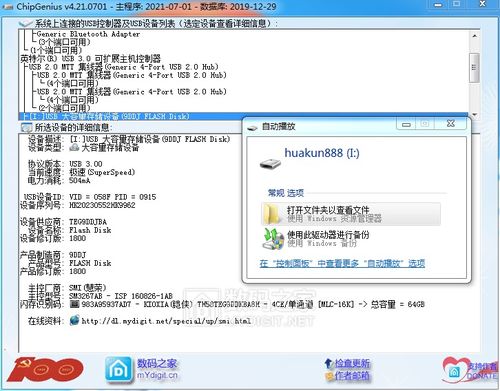Open folder to view files option
Image resolution: width=500 pixels, height=391 pixels.
(x=351, y=214)
